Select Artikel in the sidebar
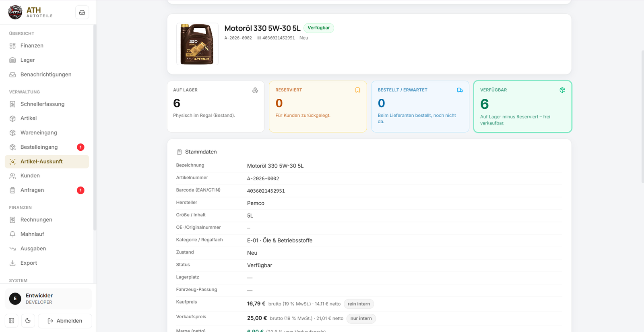The height and width of the screenshot is (332, 644). (47, 118)
